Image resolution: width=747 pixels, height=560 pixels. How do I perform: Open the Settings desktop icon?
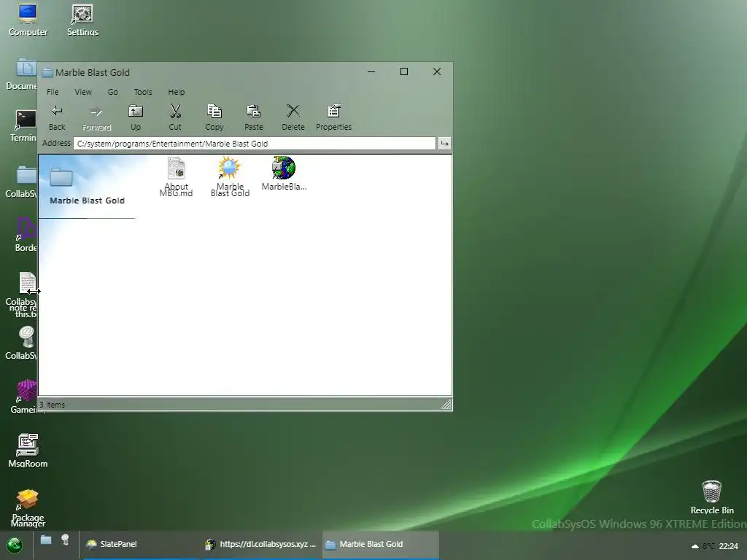tap(82, 20)
